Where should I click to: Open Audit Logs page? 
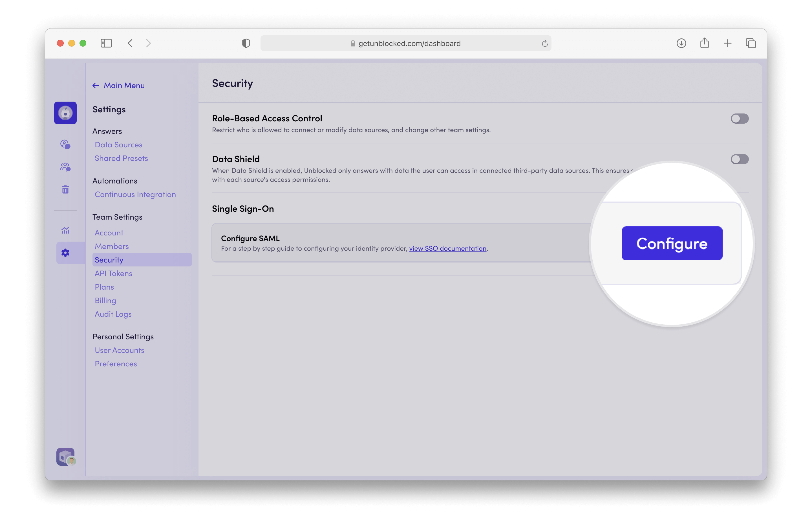point(113,314)
